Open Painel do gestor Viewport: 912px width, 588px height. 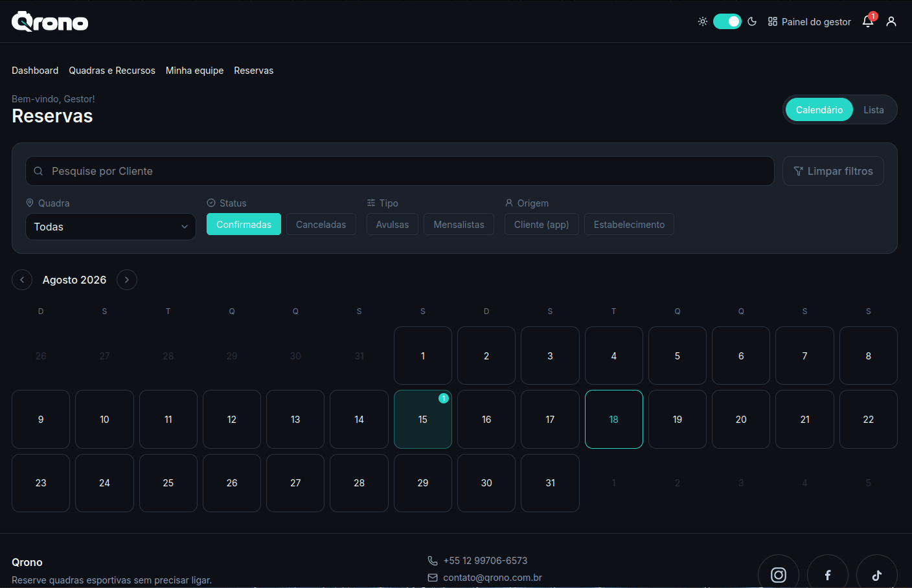point(810,21)
